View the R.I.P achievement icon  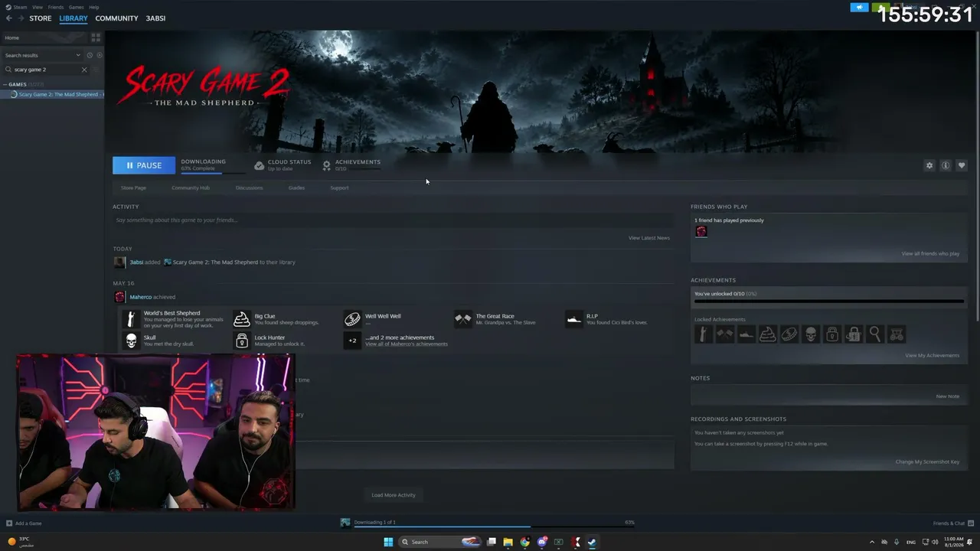click(x=574, y=319)
